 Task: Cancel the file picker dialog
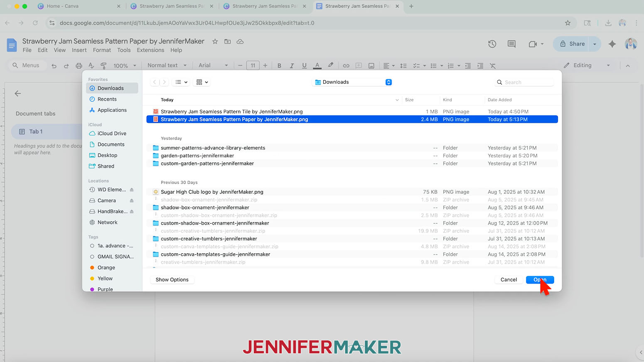click(x=509, y=280)
